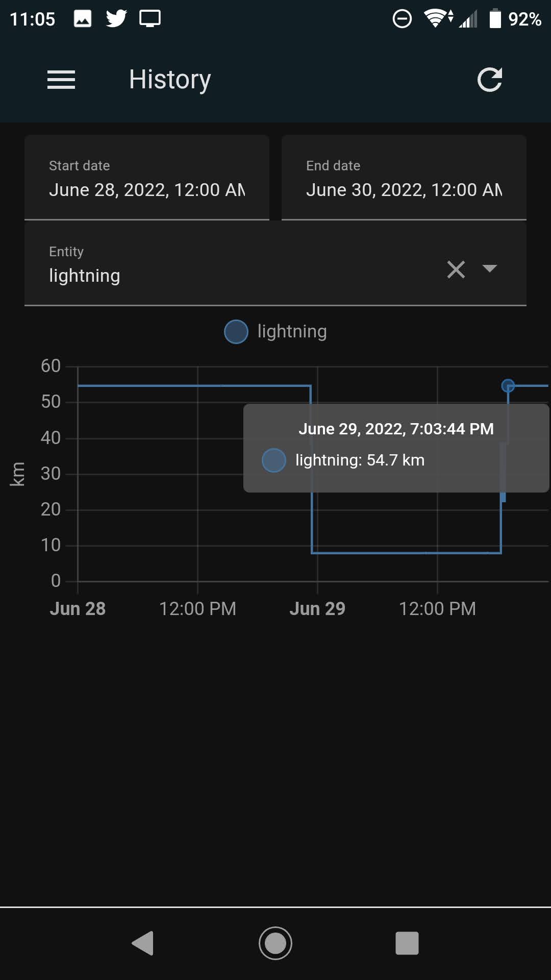Open the recent apps overview
The image size is (551, 980).
(x=406, y=943)
